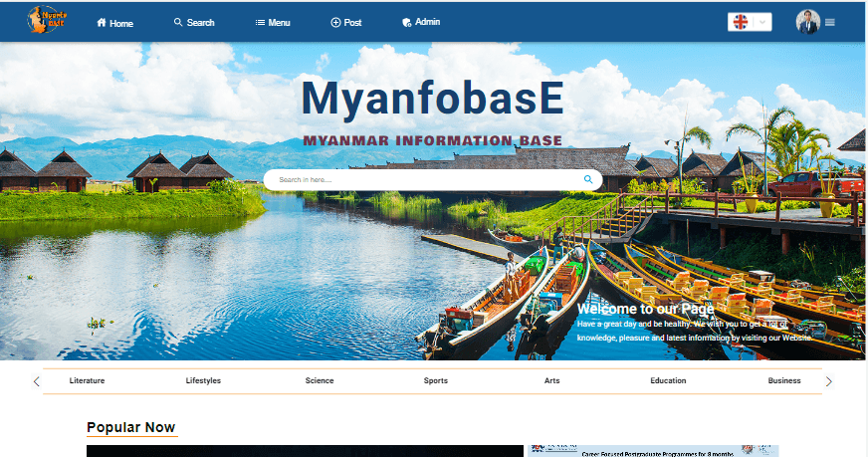The height and width of the screenshot is (457, 868).
Task: Go to the Home nav item
Action: pos(115,23)
